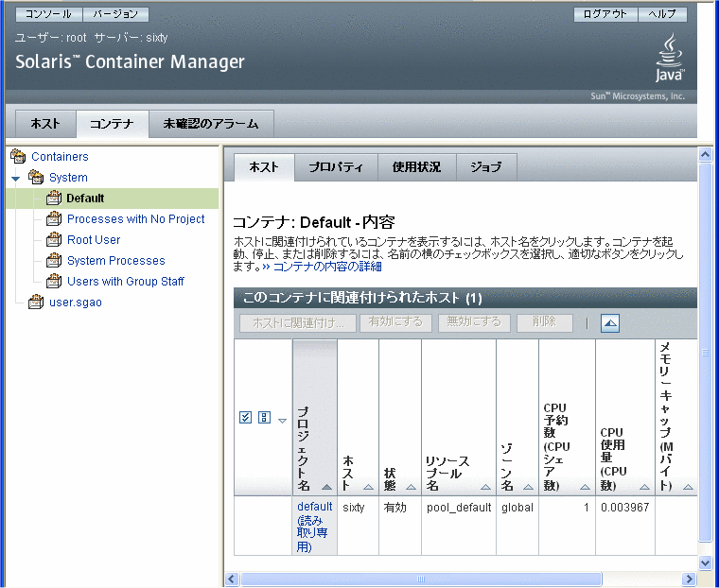Select the inner ホスト sub-tab
This screenshot has width=719, height=588.
[x=264, y=167]
